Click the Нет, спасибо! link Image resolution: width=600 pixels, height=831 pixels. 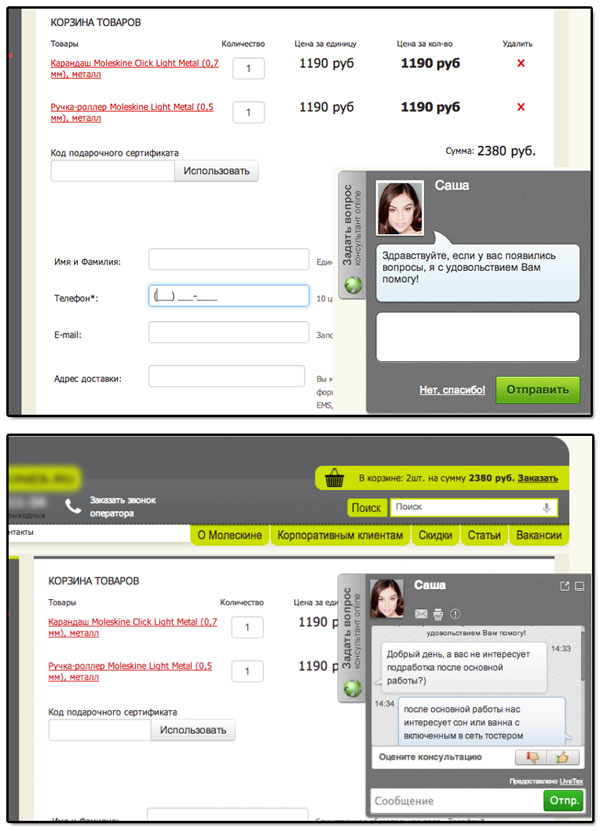tap(452, 389)
